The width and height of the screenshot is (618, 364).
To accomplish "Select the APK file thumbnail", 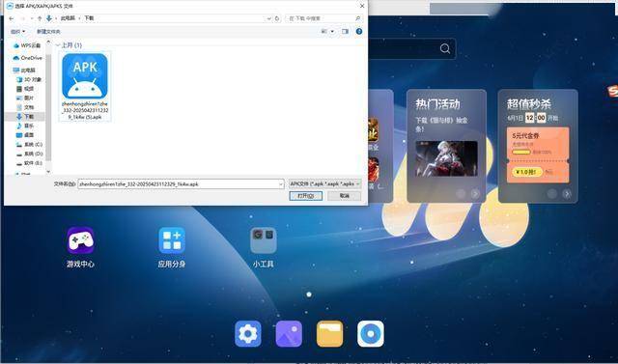I will 85,86.
